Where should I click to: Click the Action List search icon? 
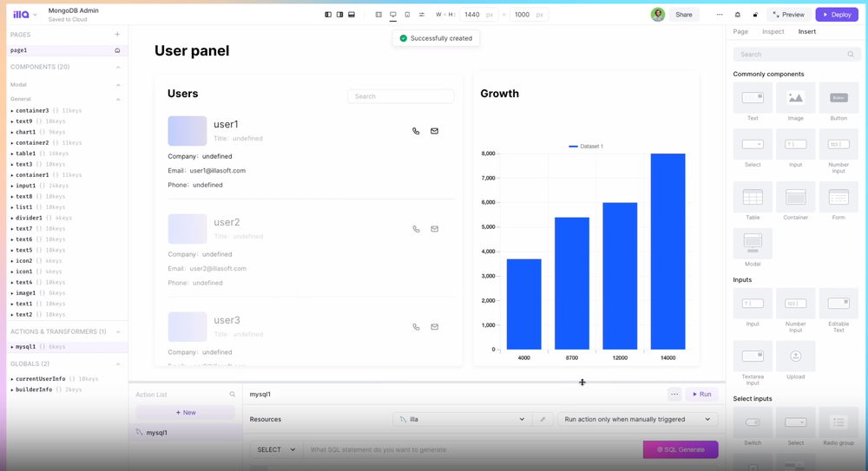(x=232, y=395)
